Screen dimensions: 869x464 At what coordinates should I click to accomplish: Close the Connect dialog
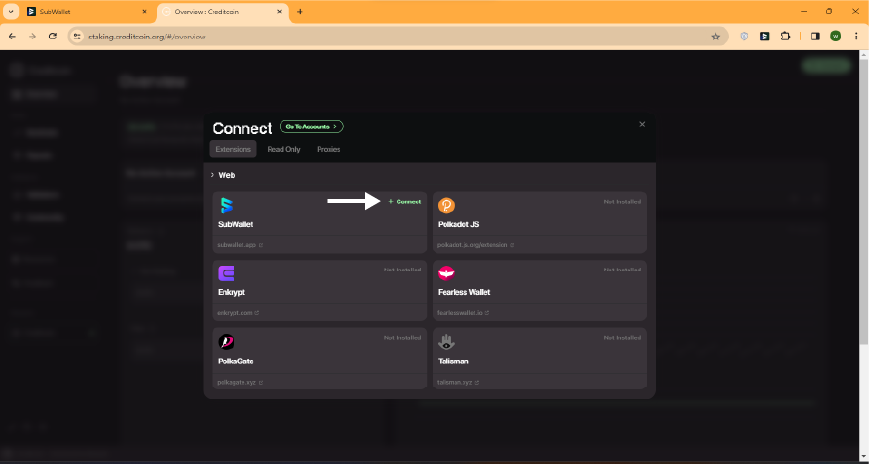[642, 124]
